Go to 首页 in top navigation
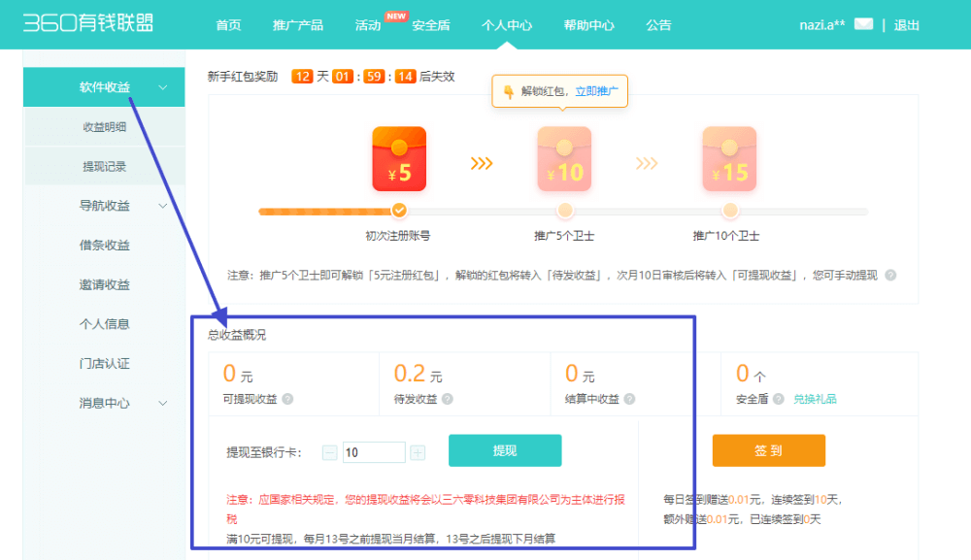The height and width of the screenshot is (560, 971). 228,25
